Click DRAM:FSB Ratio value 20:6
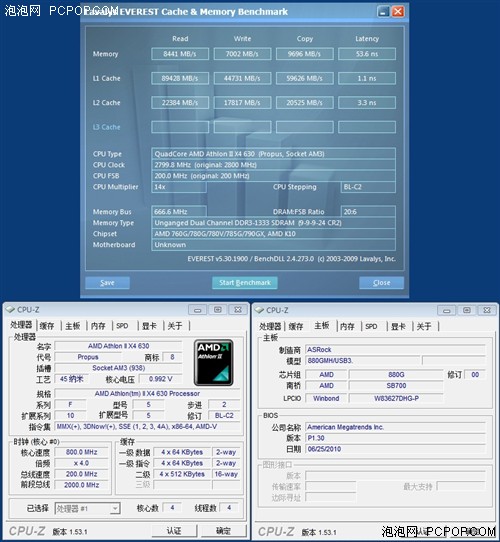The height and width of the screenshot is (542, 500). [x=368, y=212]
